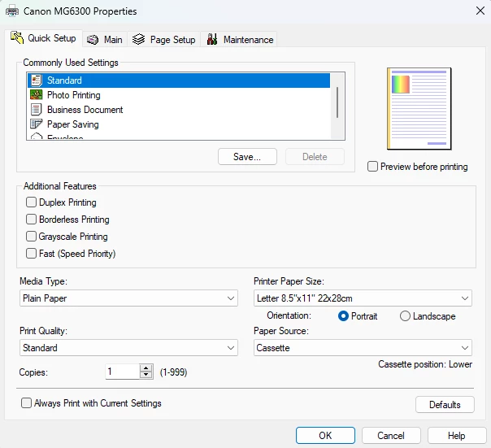The width and height of the screenshot is (491, 448).
Task: Choose the Paper Saving setting
Action: coord(179,124)
